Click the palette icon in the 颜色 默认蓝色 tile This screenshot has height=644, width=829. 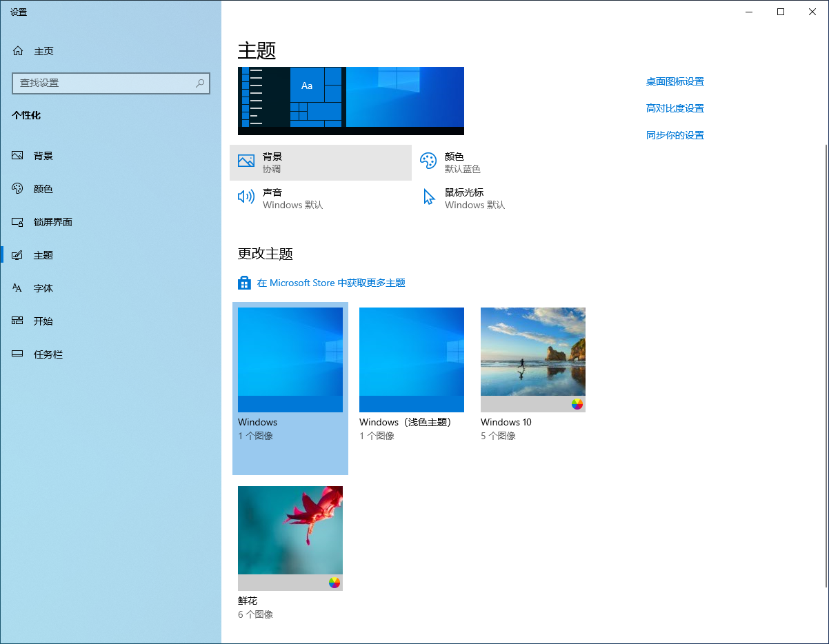tap(428, 161)
